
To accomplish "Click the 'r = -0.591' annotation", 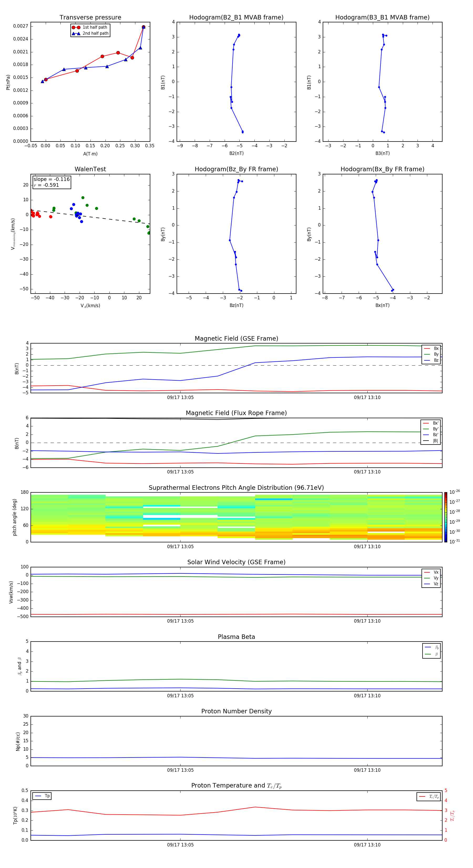I will point(47,185).
